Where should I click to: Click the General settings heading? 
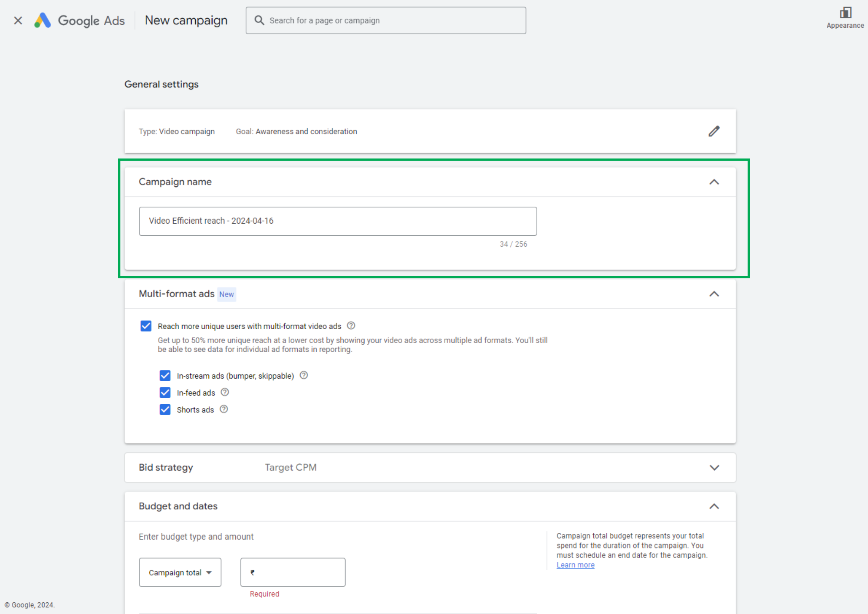(161, 84)
